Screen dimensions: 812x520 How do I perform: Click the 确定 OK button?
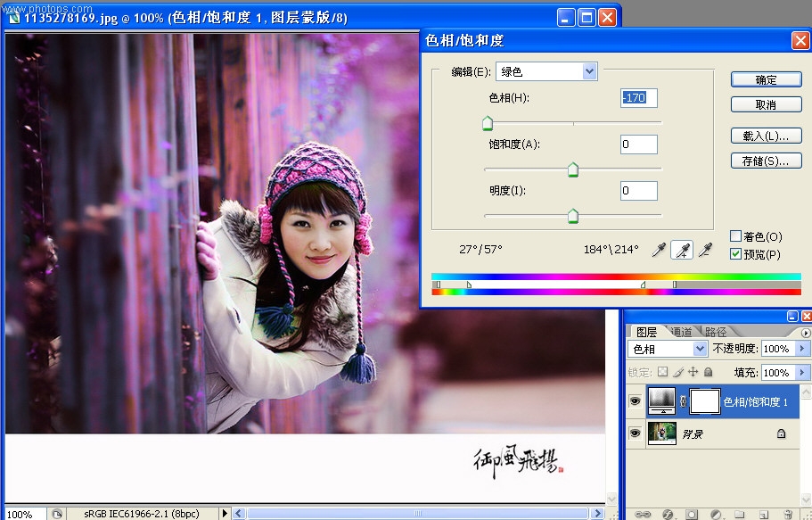click(x=766, y=80)
